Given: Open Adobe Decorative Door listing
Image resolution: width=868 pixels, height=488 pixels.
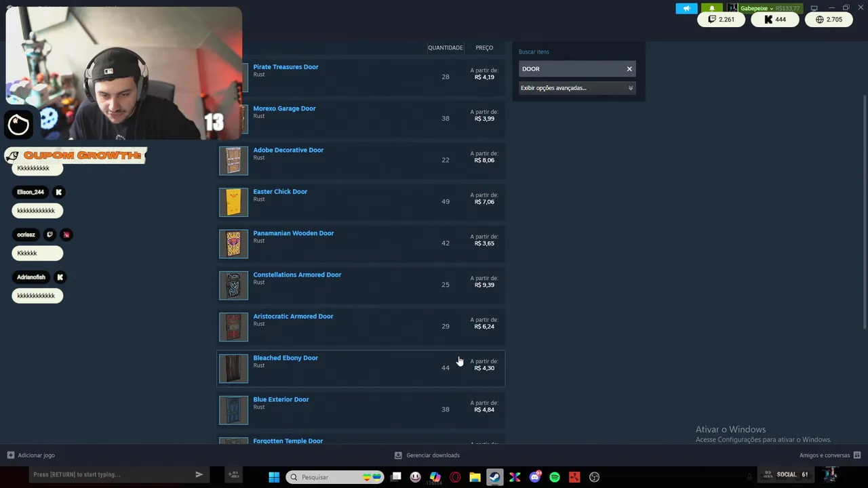Looking at the screenshot, I should pos(288,150).
